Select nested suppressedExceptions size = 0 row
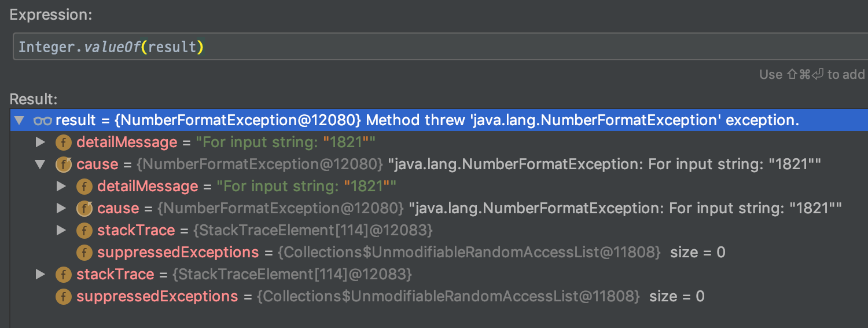 tap(439, 253)
